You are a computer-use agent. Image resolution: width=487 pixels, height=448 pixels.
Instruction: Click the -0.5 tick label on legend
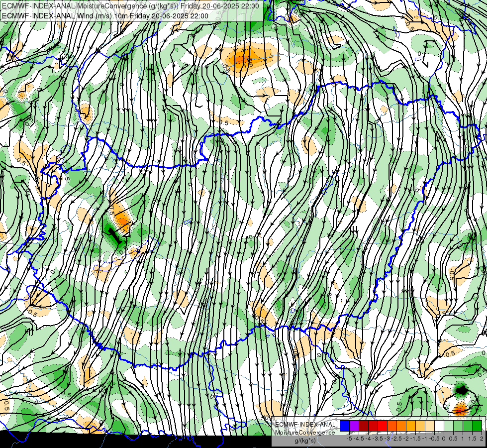[x=434, y=439]
